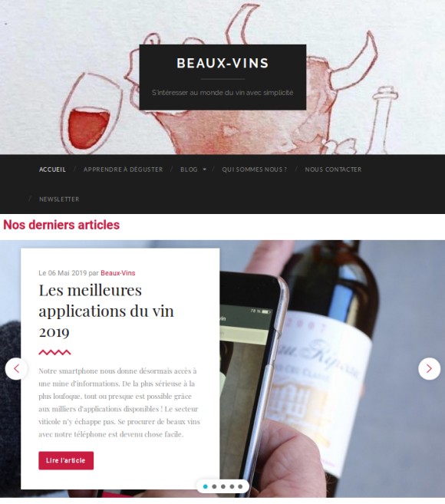Screen dimensions: 445x504
Task: Open Nous contacter page
Action: click(333, 170)
